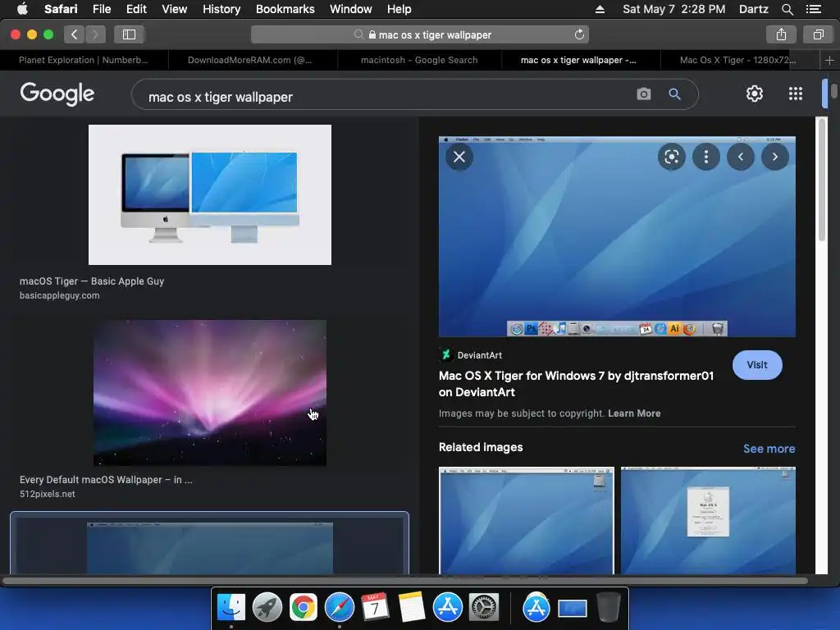Show the previous image in the preview

[x=741, y=157]
